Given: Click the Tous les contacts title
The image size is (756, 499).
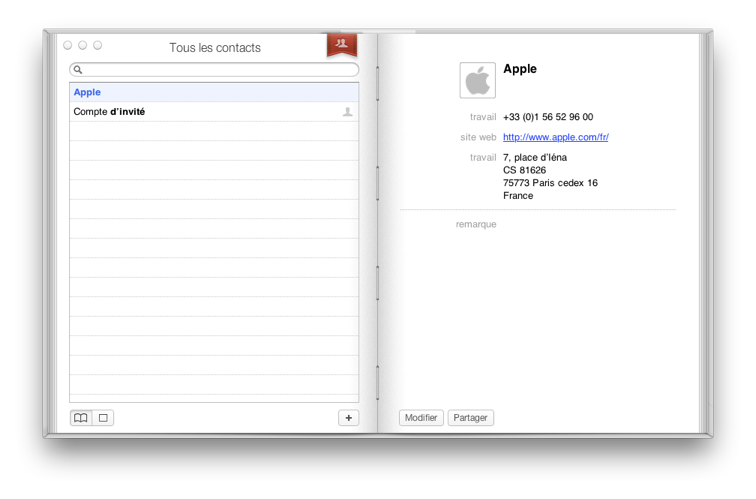Looking at the screenshot, I should point(215,48).
